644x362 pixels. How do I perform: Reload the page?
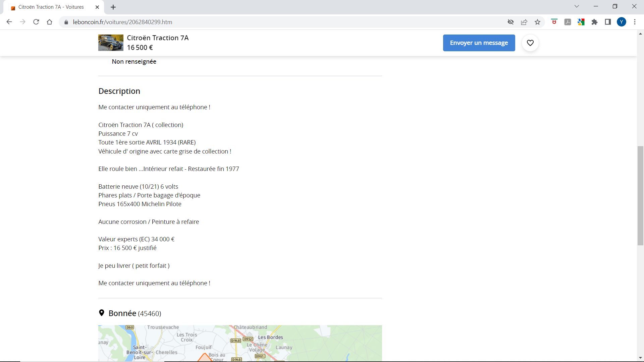click(x=36, y=22)
